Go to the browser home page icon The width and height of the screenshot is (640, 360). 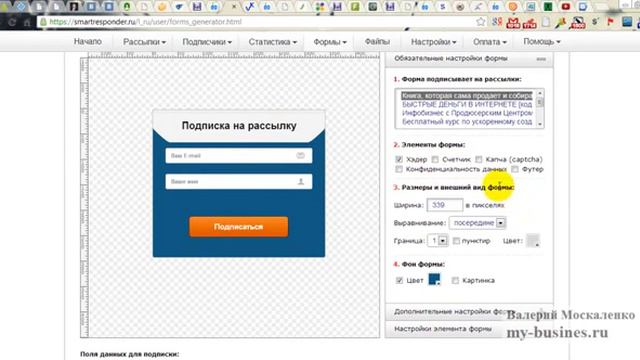(x=27, y=22)
